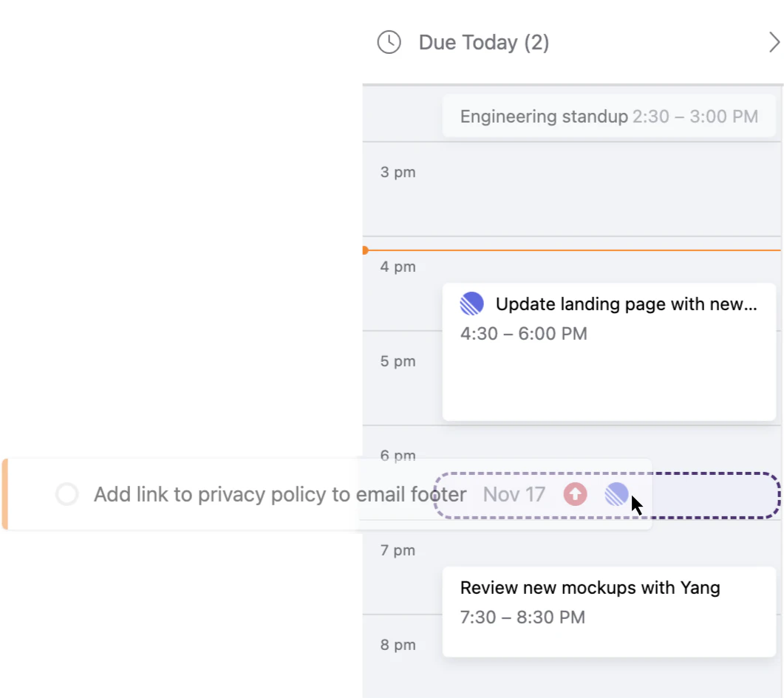Click the 7:30 – 8:30 PM time text
This screenshot has height=698, width=784.
pyautogui.click(x=522, y=617)
